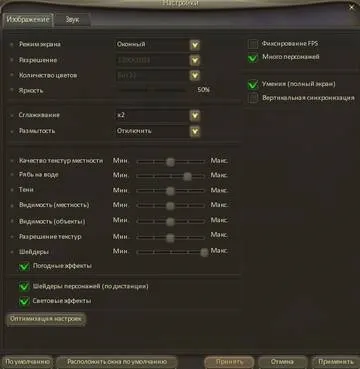Expand the Количество цветов dropdown arrow
Screen dimensions: 360x369
(x=195, y=76)
